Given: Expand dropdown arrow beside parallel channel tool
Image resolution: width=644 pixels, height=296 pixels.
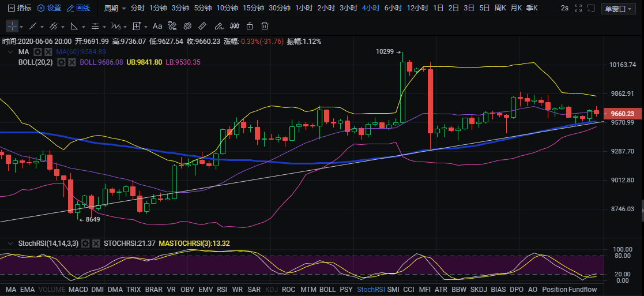Looking at the screenshot, I should 63,27.
